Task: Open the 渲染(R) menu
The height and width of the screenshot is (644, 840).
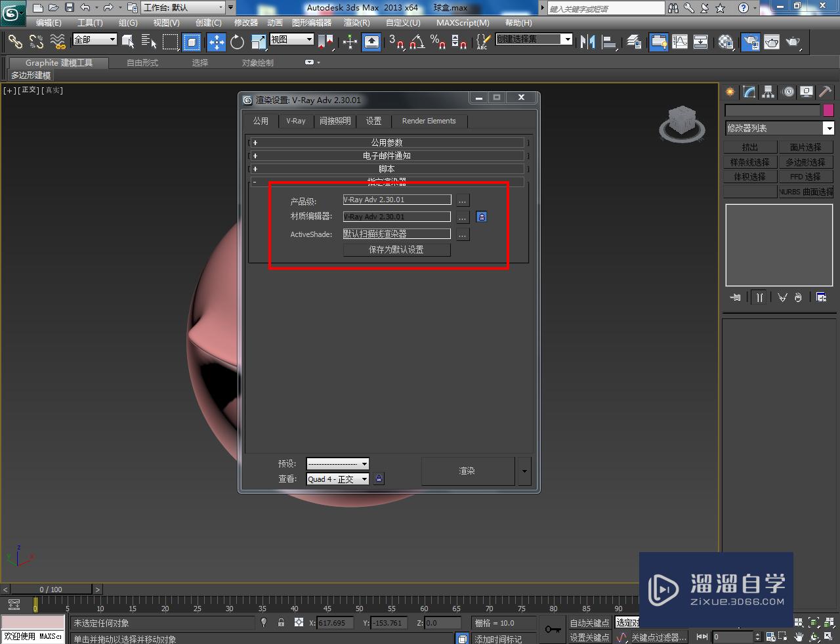Action: tap(357, 22)
